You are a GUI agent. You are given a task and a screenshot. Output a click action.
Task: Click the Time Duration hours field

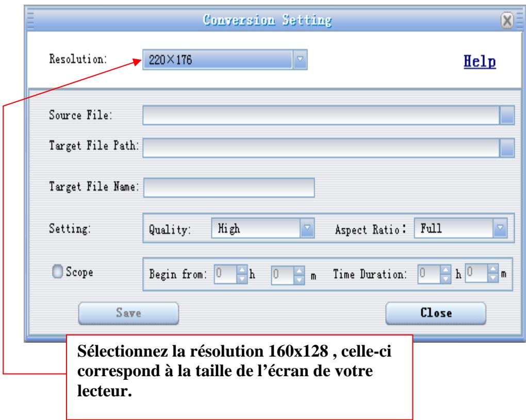(x=429, y=274)
